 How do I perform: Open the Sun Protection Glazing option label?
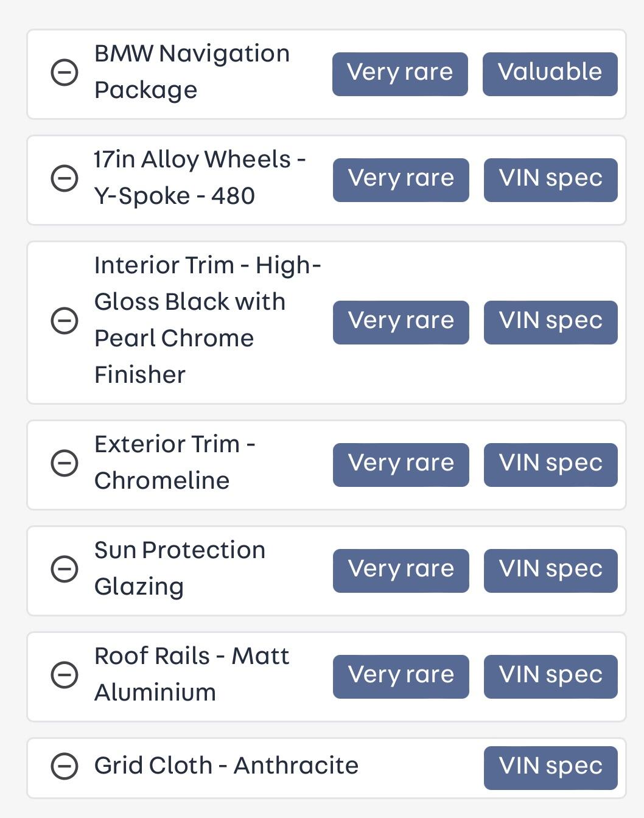180,568
